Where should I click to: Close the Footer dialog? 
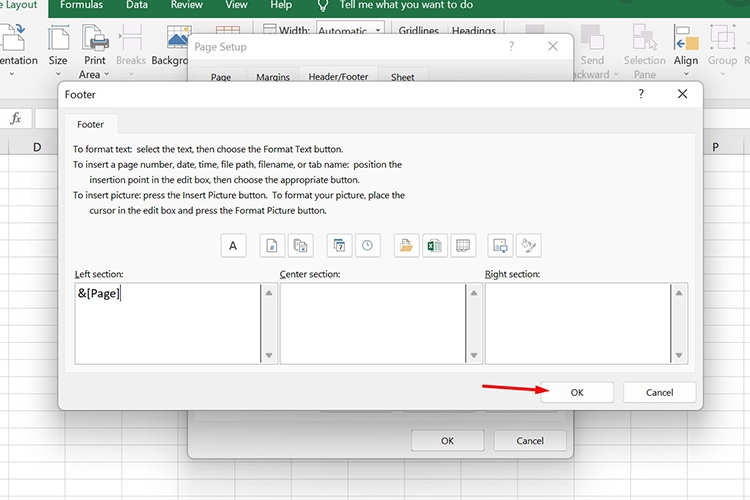click(x=683, y=94)
